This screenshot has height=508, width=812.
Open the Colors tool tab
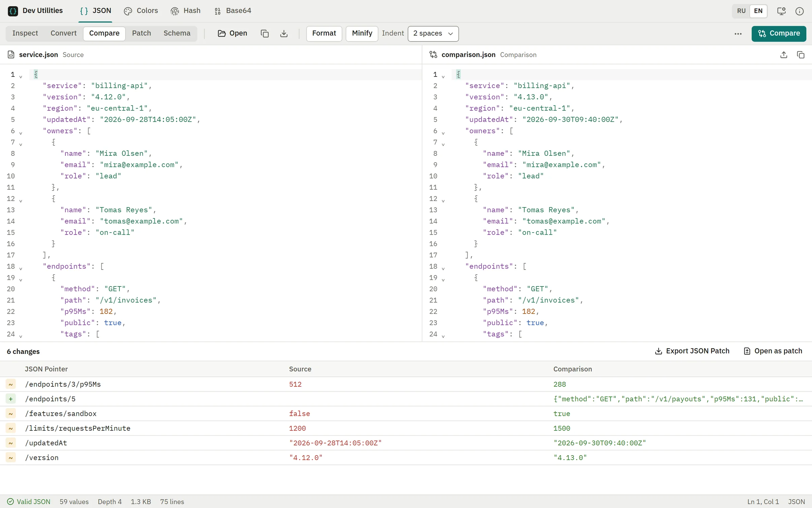pos(141,11)
